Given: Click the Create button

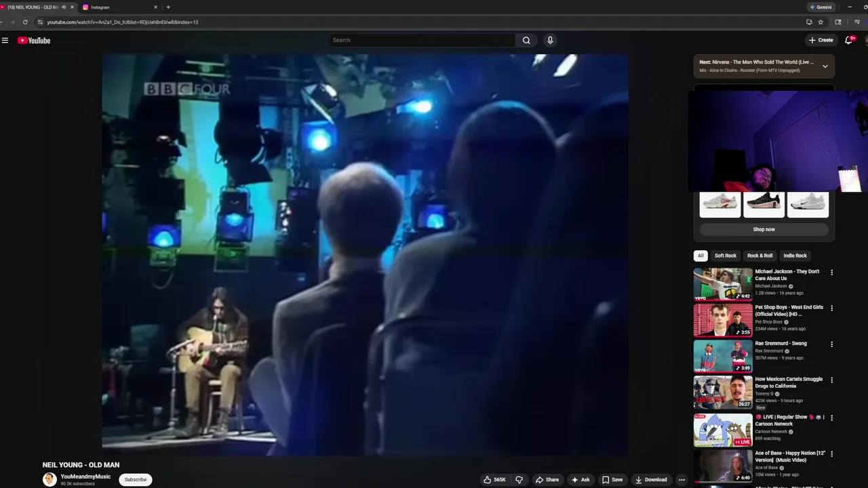Looking at the screenshot, I should (x=821, y=40).
